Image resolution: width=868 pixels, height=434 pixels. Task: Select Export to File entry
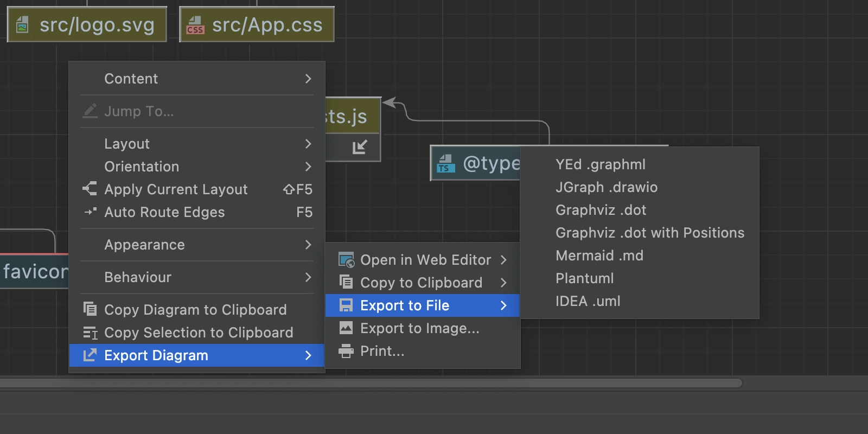423,305
